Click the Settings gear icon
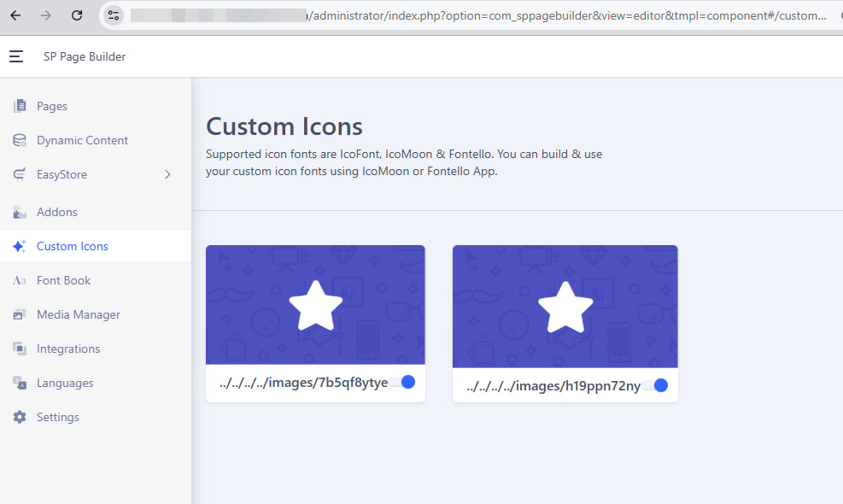Image resolution: width=843 pixels, height=504 pixels. [x=20, y=417]
